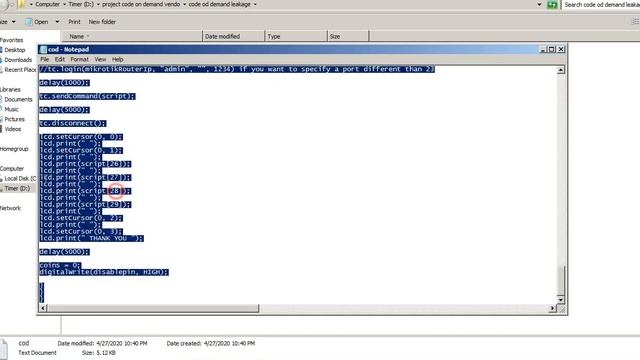Screen dimensions: 640x360
Task: Click the line 'tc.disconnect();'
Action: [x=73, y=123]
